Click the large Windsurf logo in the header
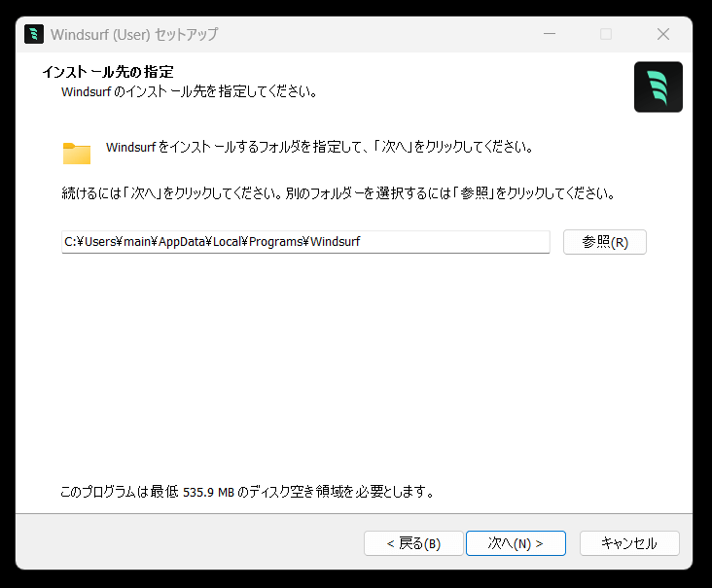This screenshot has height=588, width=712. (x=658, y=86)
